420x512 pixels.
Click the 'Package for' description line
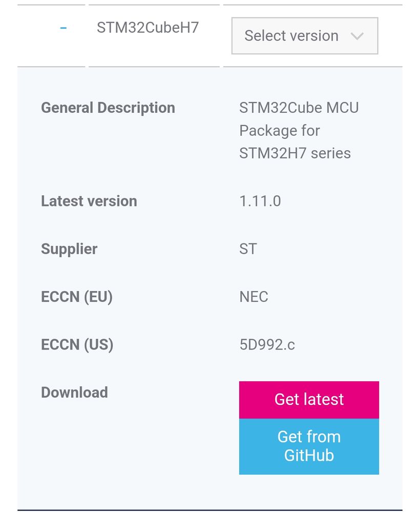[x=280, y=131]
